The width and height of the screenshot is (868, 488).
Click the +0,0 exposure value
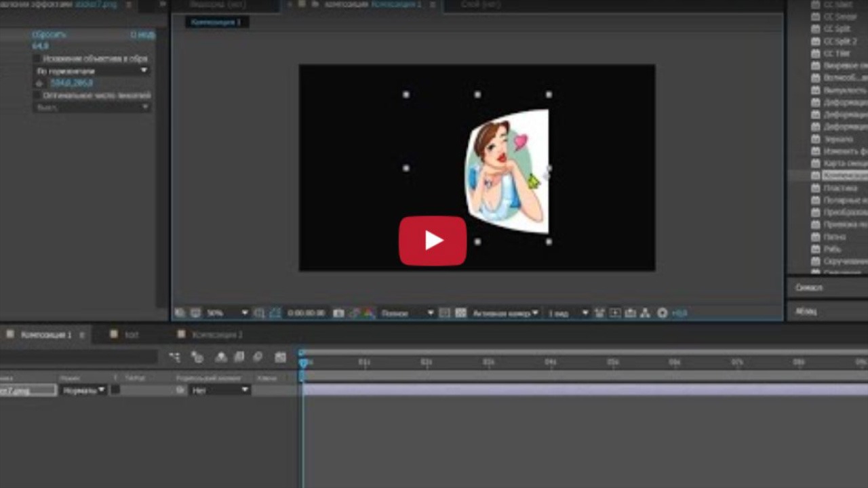(x=679, y=313)
